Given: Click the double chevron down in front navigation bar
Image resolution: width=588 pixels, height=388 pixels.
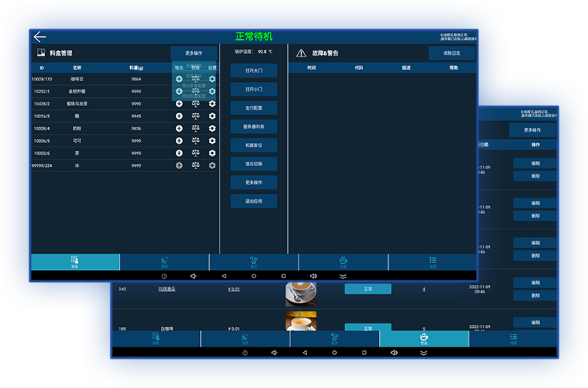Looking at the screenshot, I should pyautogui.click(x=343, y=276).
